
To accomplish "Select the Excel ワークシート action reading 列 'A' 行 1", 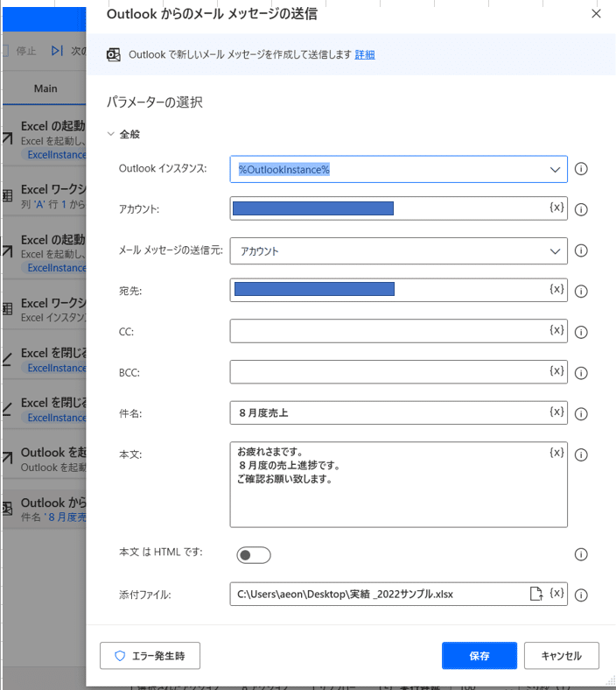I will point(45,197).
